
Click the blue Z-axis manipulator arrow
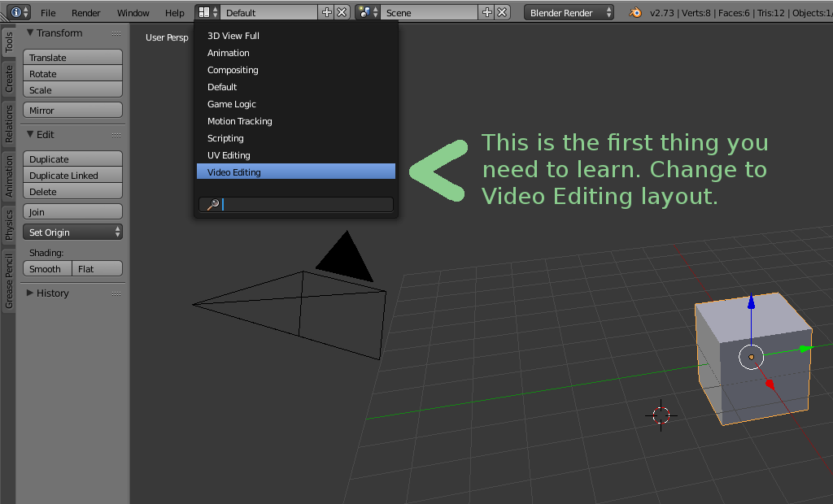751,302
